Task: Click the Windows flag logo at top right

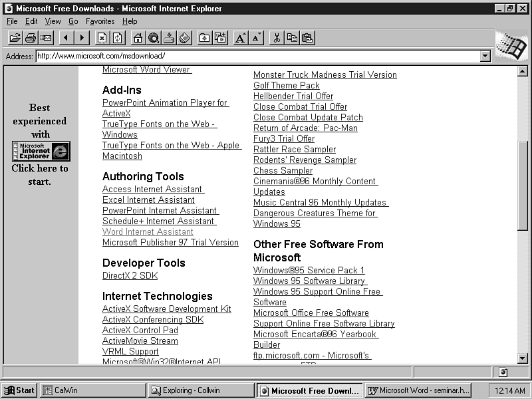Action: tap(511, 46)
